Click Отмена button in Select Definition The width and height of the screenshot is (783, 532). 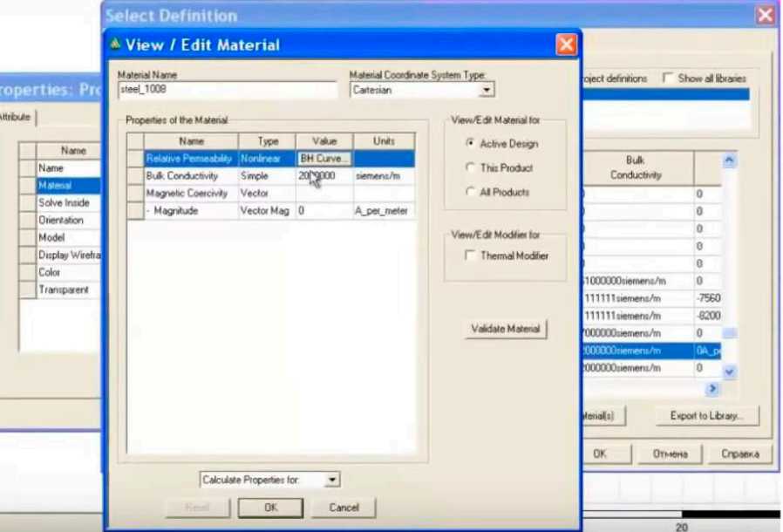[670, 454]
